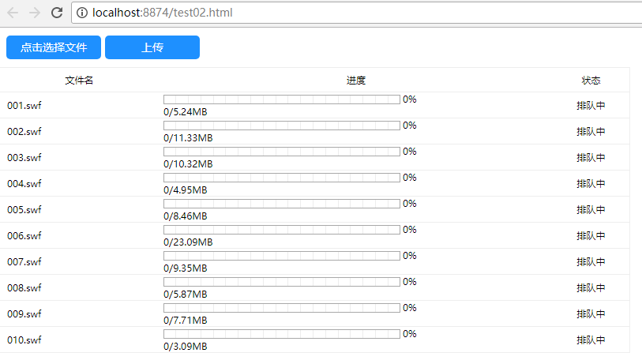Click the 010.swf progress bar
Screen dimensions: 642x364
pyautogui.click(x=281, y=334)
